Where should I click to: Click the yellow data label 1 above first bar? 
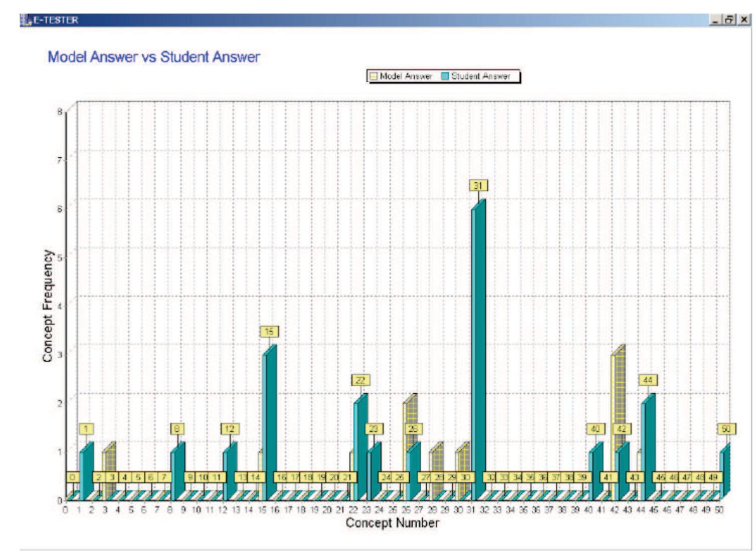click(86, 429)
